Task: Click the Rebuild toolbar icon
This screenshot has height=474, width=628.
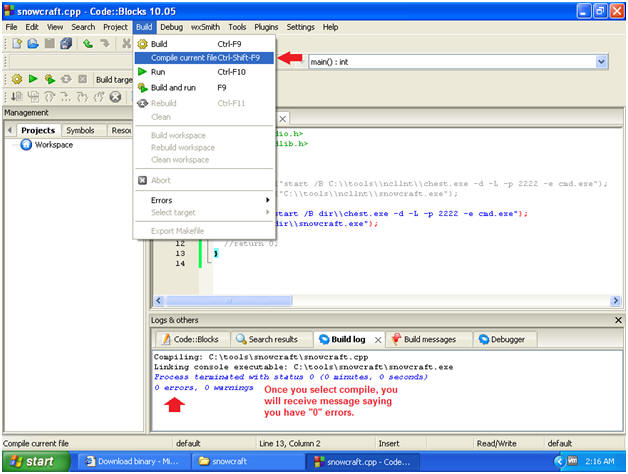Action: (66, 79)
